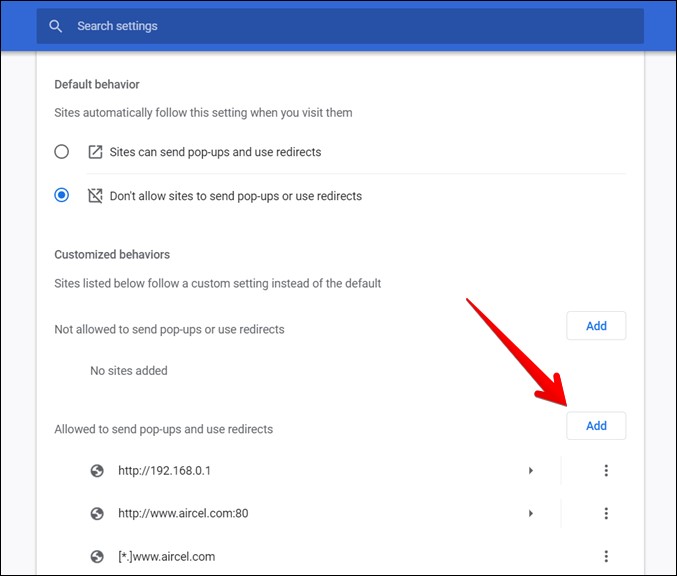Screen dimensions: 677x576
Task: Click the 'No sites added' text
Action: pos(129,371)
